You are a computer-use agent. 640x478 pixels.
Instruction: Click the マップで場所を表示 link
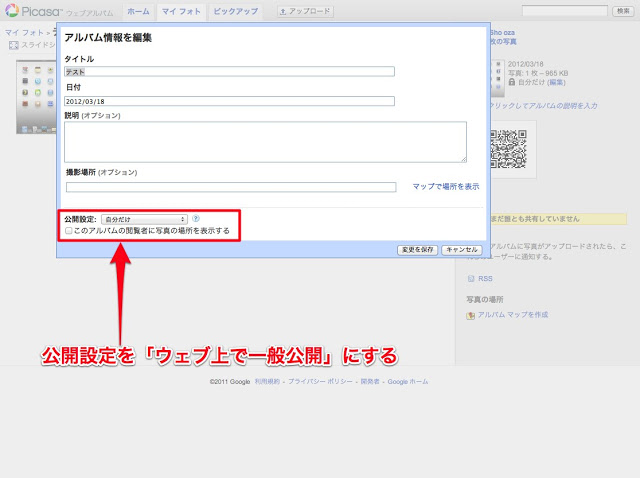445,186
